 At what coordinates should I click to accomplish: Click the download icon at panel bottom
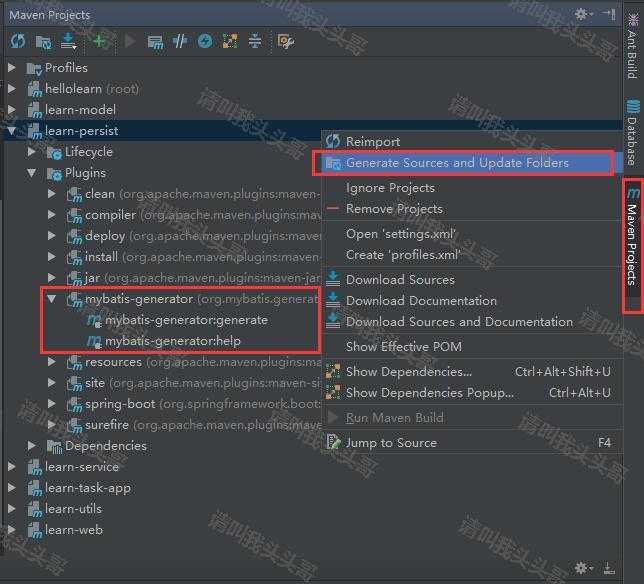(609, 568)
